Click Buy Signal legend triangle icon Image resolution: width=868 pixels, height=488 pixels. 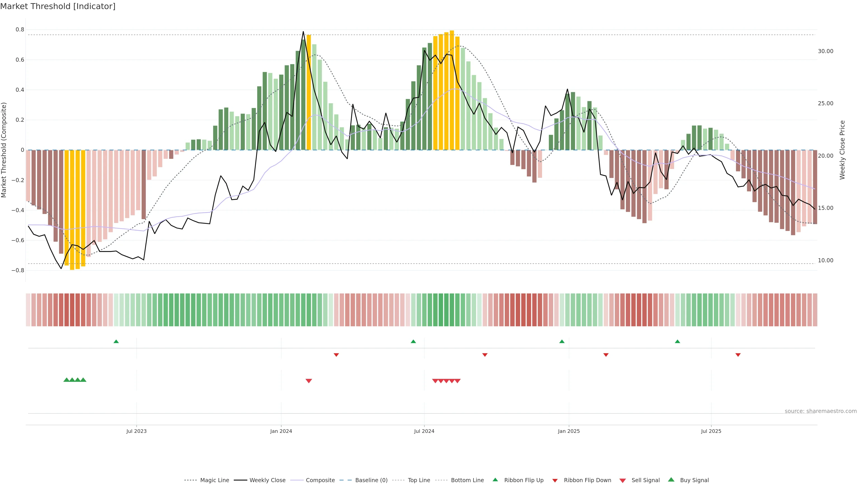coord(671,480)
